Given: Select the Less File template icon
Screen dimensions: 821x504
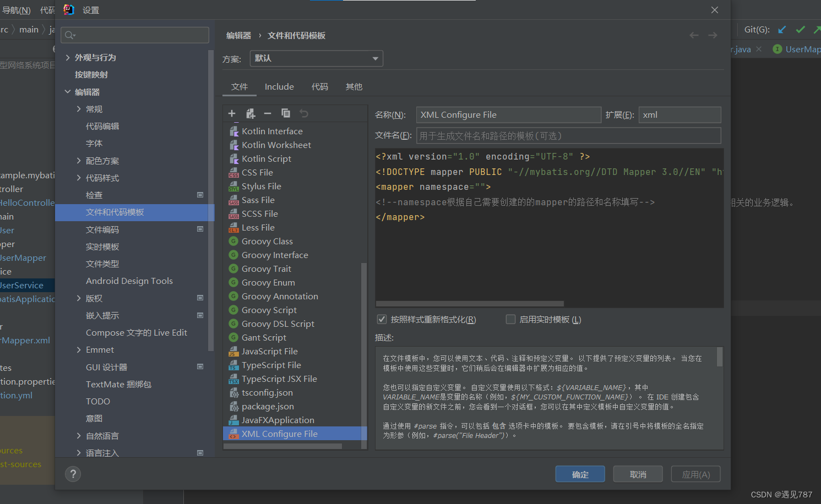Looking at the screenshot, I should tap(233, 227).
